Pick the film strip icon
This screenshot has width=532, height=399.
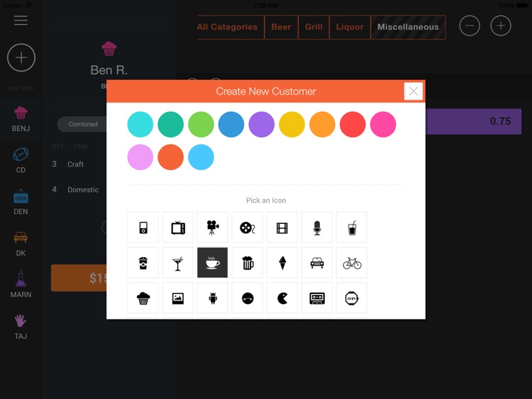coord(282,227)
